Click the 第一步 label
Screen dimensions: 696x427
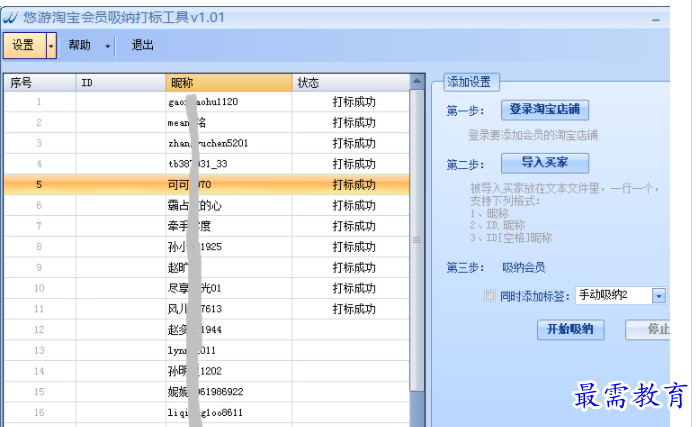coord(465,111)
